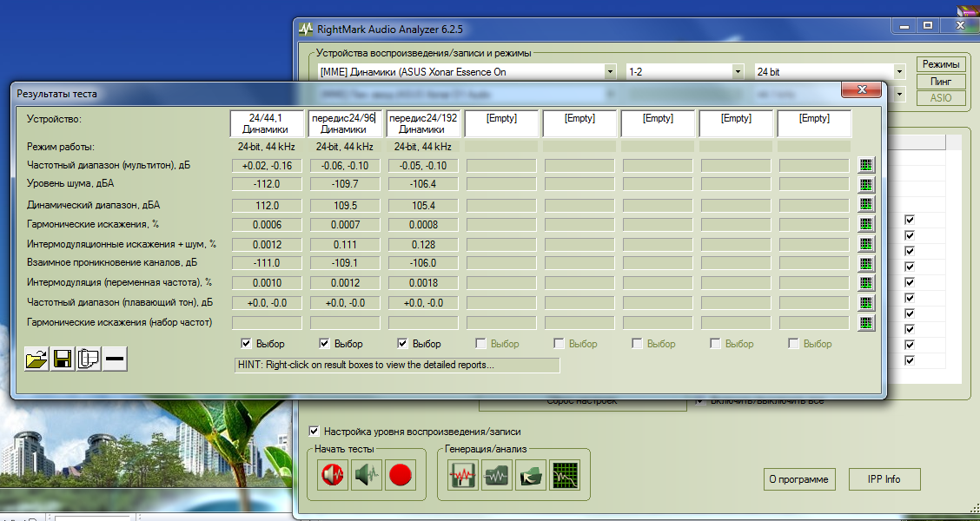
Task: Click dynamic range value 112.0
Action: point(267,206)
